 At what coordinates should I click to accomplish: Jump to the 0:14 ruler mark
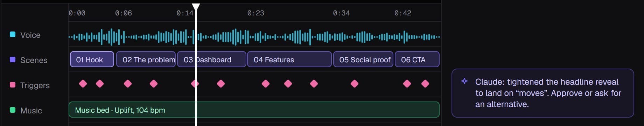(185, 13)
